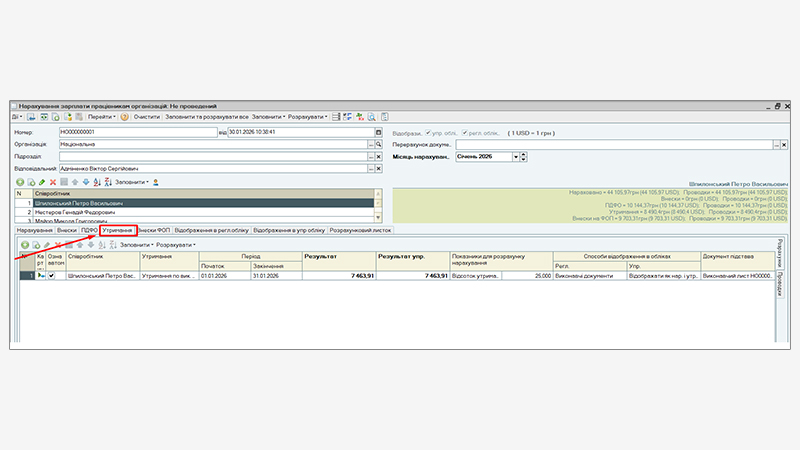Move employee row up with arrow icon

[x=74, y=182]
